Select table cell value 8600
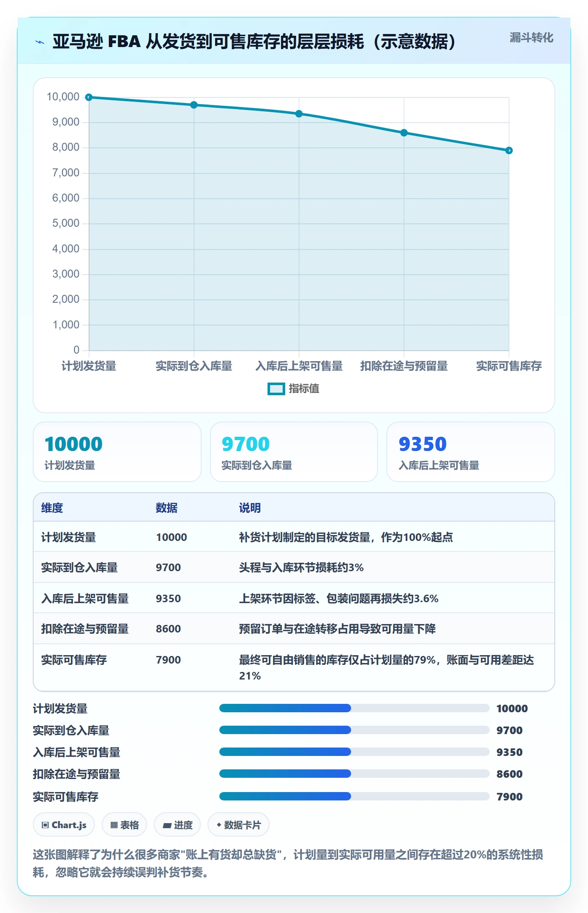This screenshot has width=588, height=913. coord(168,629)
